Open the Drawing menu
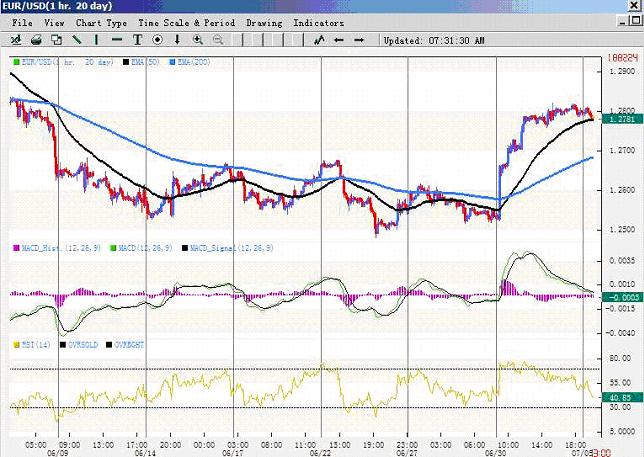 pyautogui.click(x=262, y=22)
